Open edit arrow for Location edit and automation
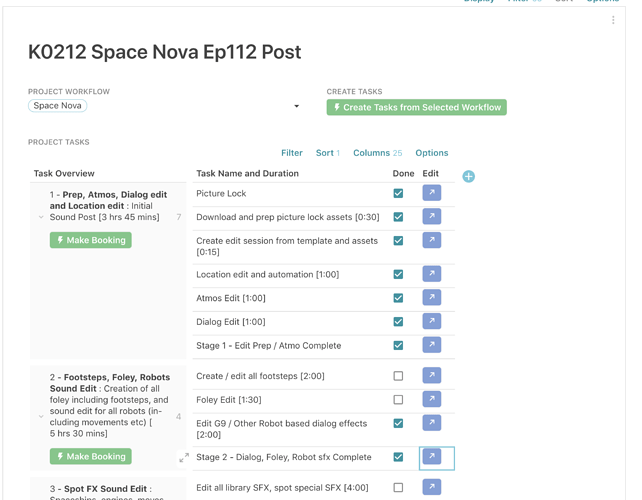The image size is (642, 500). (x=432, y=274)
